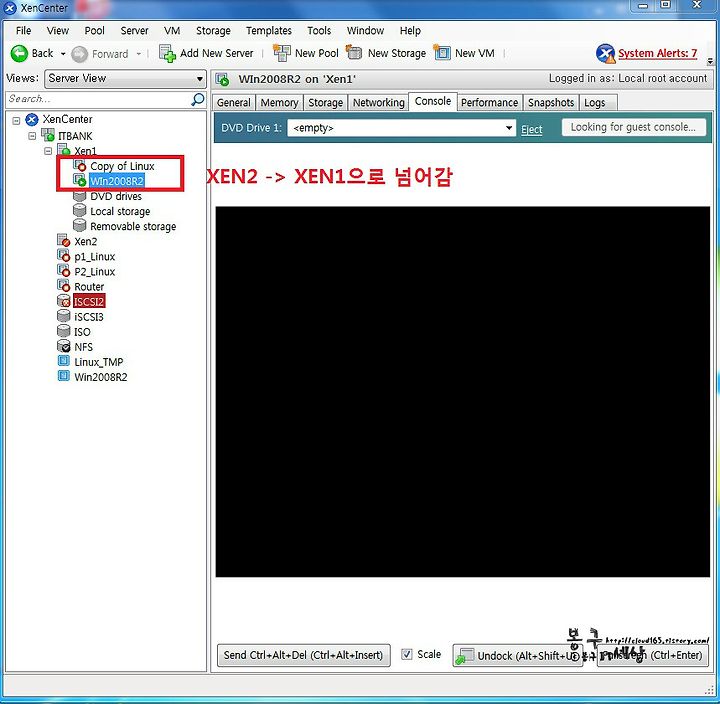The image size is (720, 704).
Task: Open the VM menu
Action: (x=172, y=31)
